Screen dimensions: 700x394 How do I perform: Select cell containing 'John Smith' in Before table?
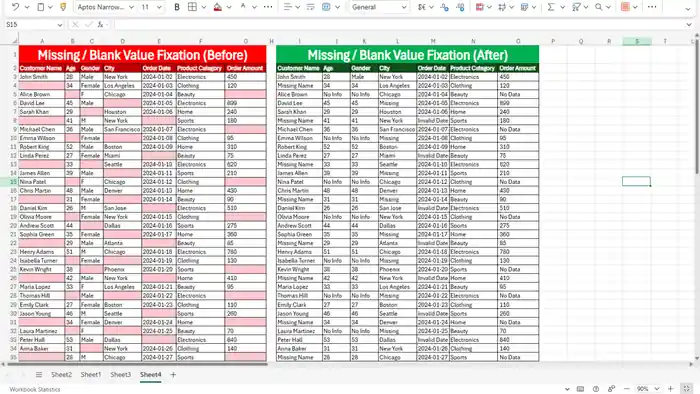[42, 77]
